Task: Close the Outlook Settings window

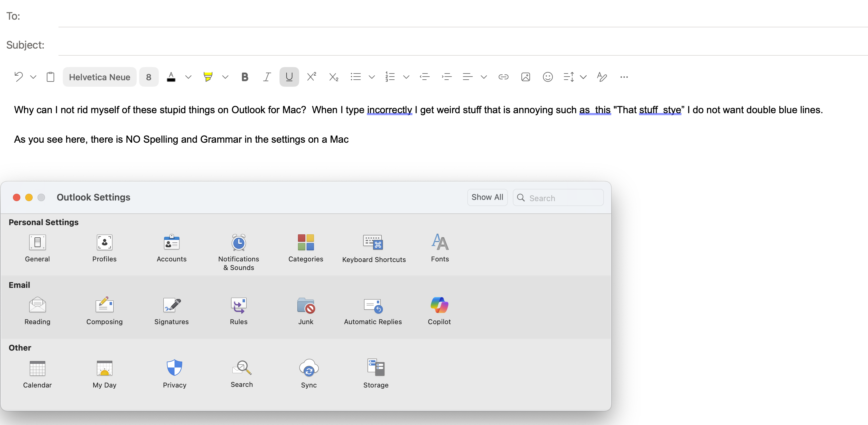Action: [17, 197]
